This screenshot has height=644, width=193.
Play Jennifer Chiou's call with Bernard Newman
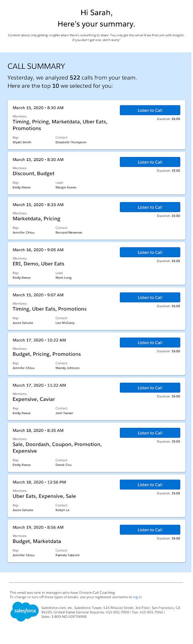(150, 207)
